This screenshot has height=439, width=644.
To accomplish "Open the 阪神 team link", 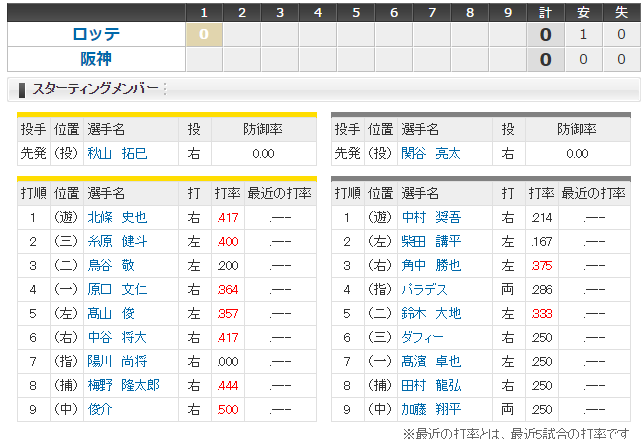I will tap(96, 59).
